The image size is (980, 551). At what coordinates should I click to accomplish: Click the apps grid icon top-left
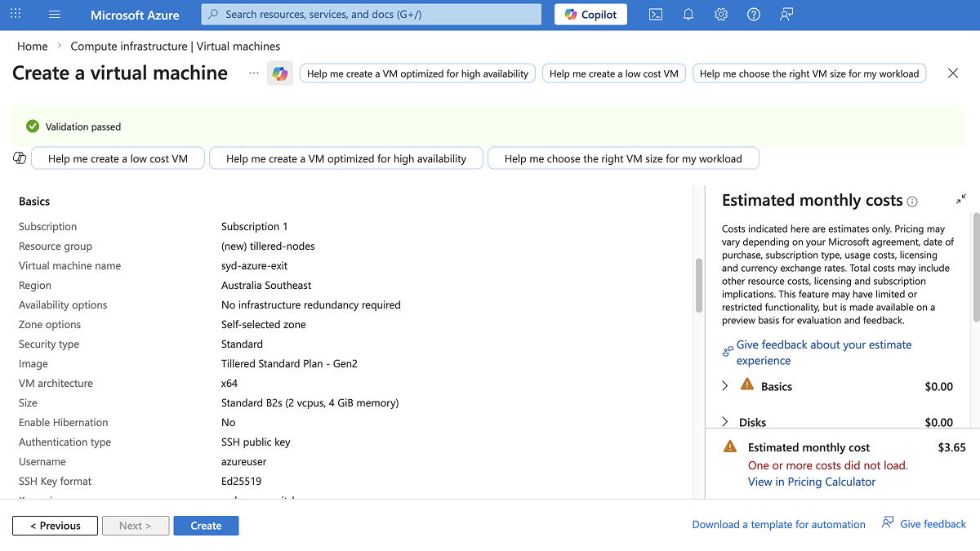point(15,14)
